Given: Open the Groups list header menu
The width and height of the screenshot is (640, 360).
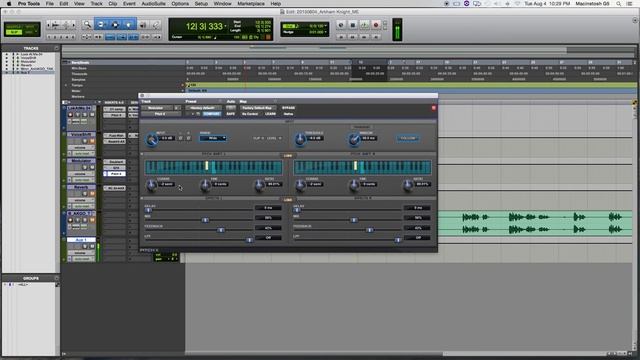Looking at the screenshot, I should coord(56,278).
